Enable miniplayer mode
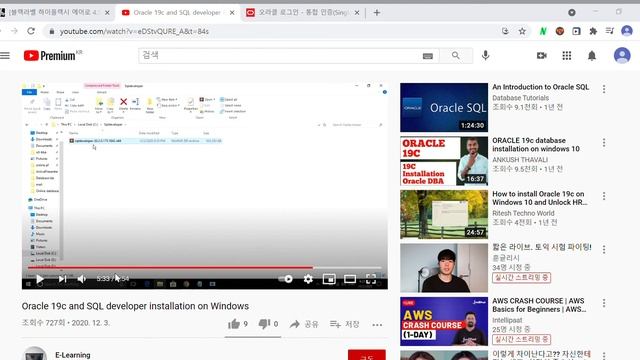The height and width of the screenshot is (360, 640). (329, 279)
